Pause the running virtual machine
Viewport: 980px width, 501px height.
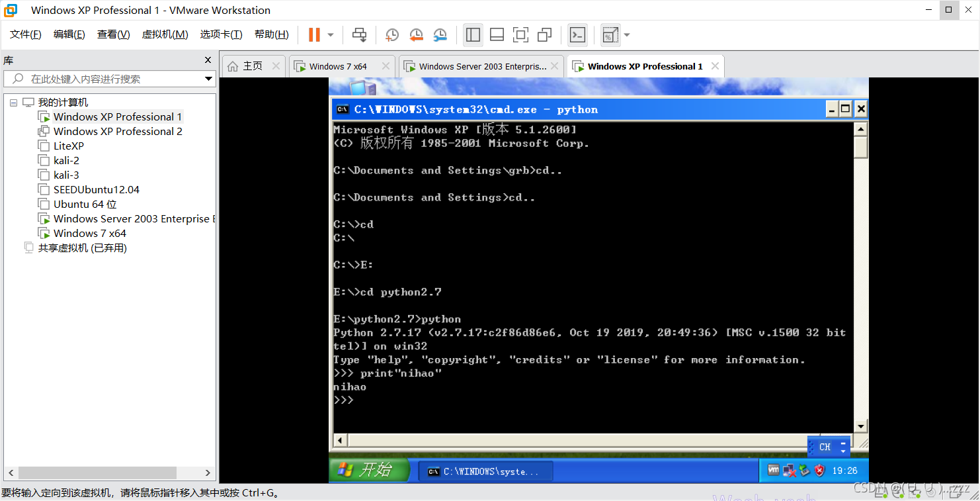[315, 34]
